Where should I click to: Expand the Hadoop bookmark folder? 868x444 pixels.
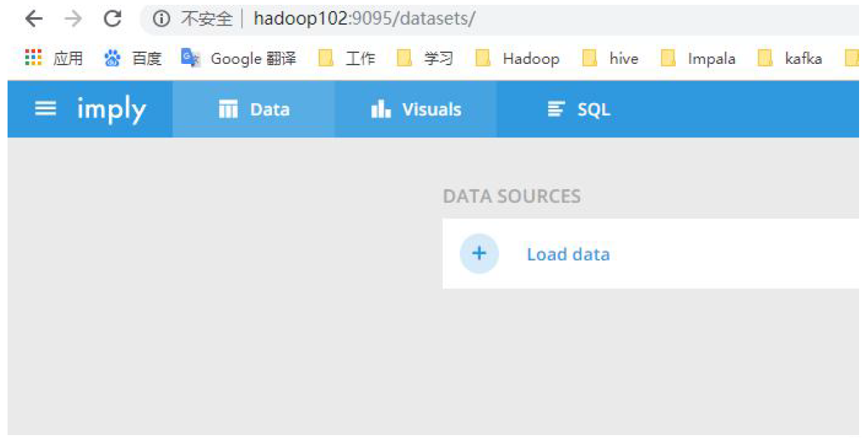518,58
